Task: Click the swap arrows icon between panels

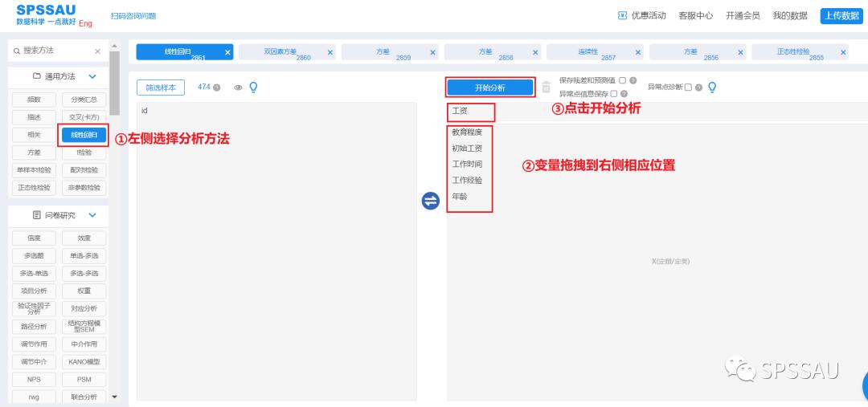Action: point(430,200)
